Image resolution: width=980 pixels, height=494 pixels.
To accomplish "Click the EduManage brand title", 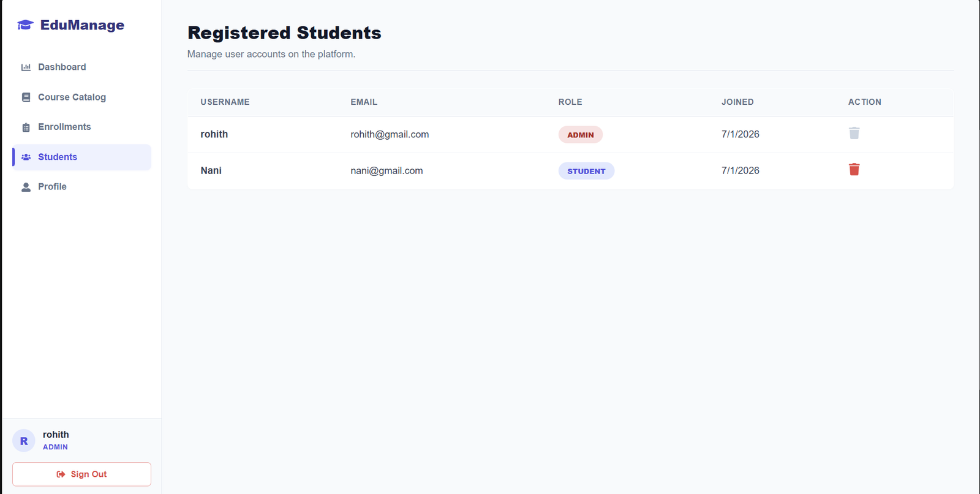I will (82, 25).
